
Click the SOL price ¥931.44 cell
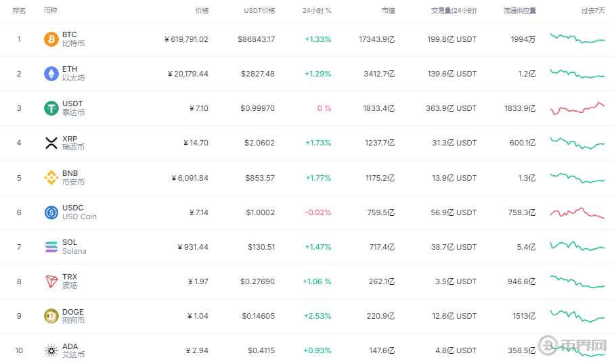(193, 247)
